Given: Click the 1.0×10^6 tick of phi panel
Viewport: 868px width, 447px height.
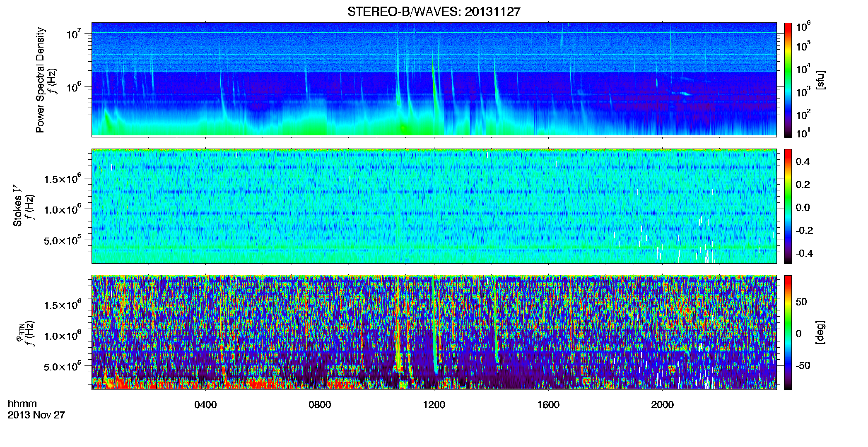Looking at the screenshot, I should coord(63,335).
